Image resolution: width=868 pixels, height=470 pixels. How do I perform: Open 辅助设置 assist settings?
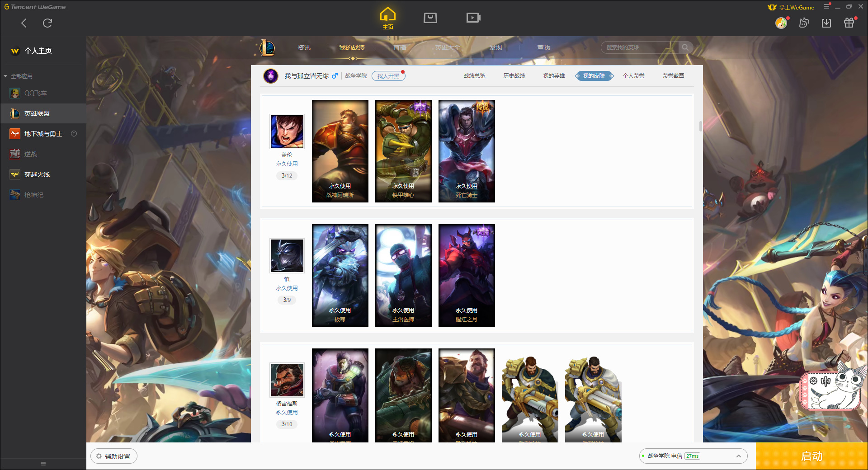click(x=114, y=456)
